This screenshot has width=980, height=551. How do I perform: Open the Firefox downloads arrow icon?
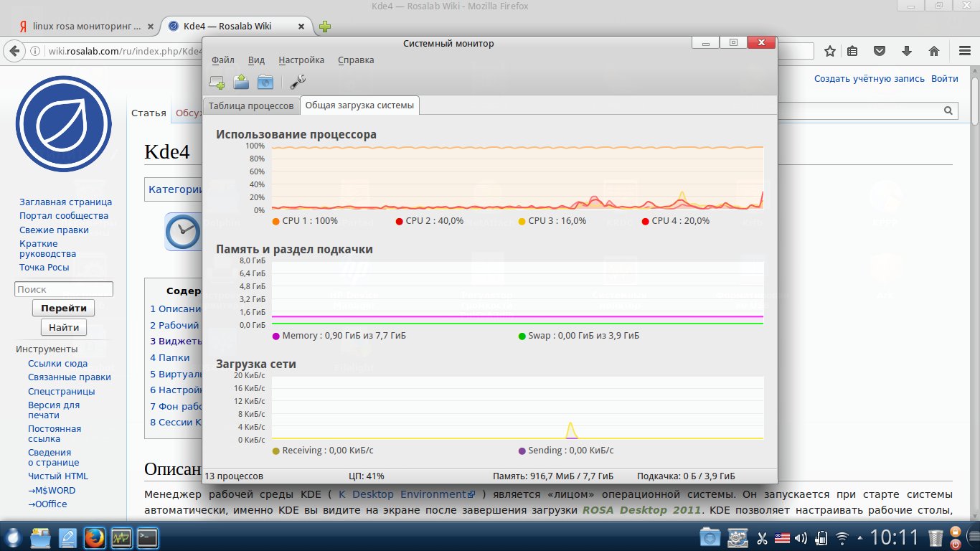click(907, 51)
